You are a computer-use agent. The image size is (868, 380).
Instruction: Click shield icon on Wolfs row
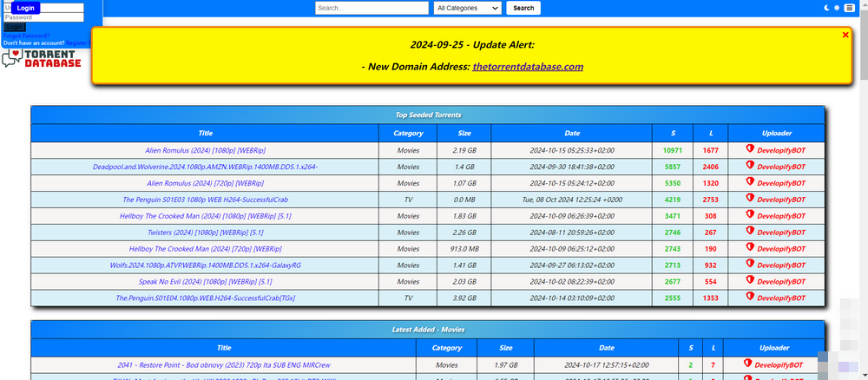click(750, 263)
